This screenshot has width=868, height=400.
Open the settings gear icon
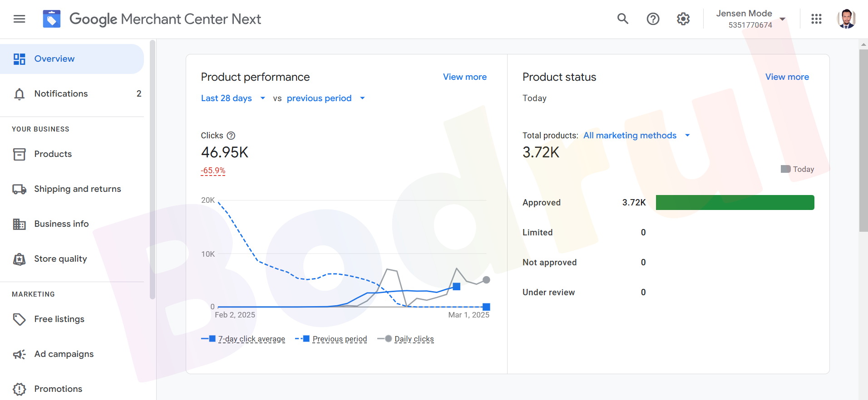click(x=683, y=19)
